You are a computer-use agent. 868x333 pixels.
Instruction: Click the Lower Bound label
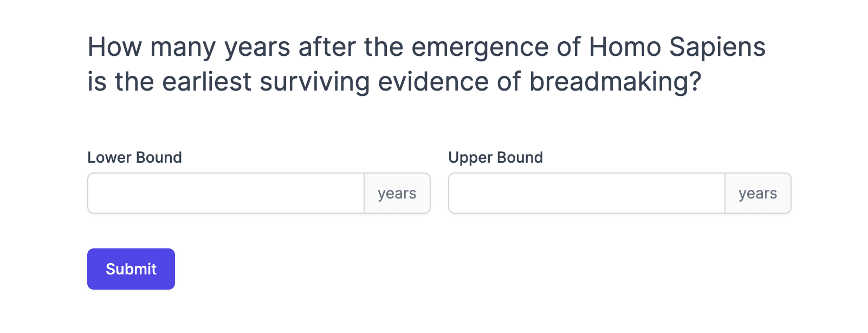click(134, 157)
